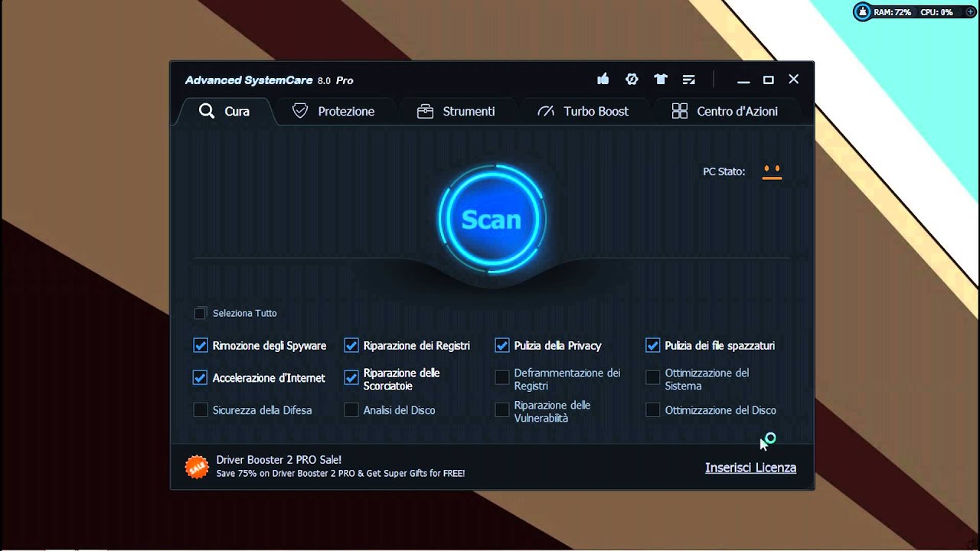Click the PC Stato face icon
Screen dimensions: 980x551
tap(772, 171)
